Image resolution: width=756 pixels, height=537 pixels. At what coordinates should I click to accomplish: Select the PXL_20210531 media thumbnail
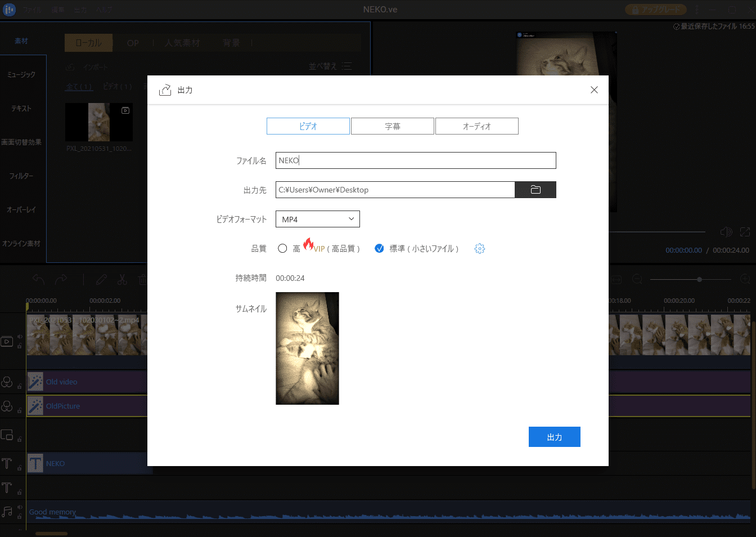tap(99, 122)
